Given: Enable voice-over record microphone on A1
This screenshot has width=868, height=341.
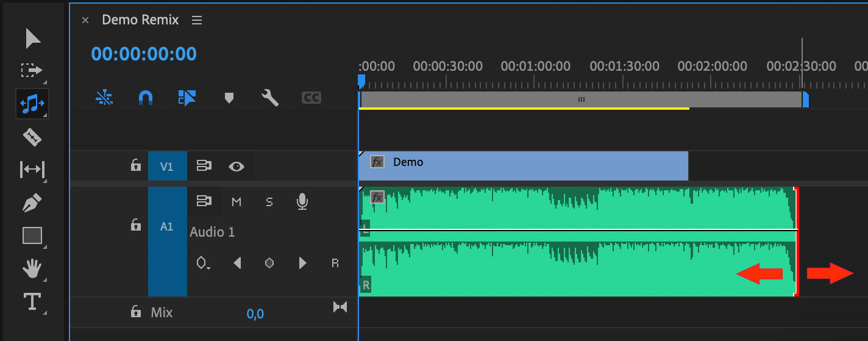Looking at the screenshot, I should pos(302,201).
